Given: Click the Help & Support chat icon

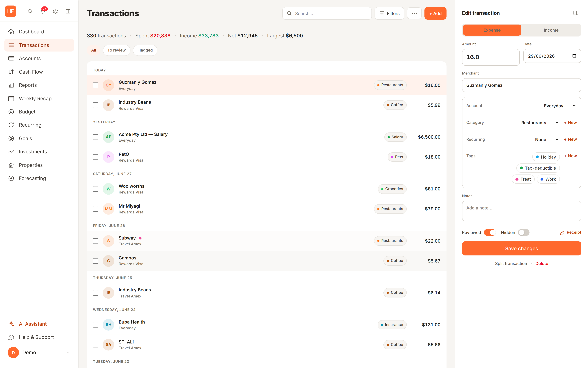Looking at the screenshot, I should point(11,337).
